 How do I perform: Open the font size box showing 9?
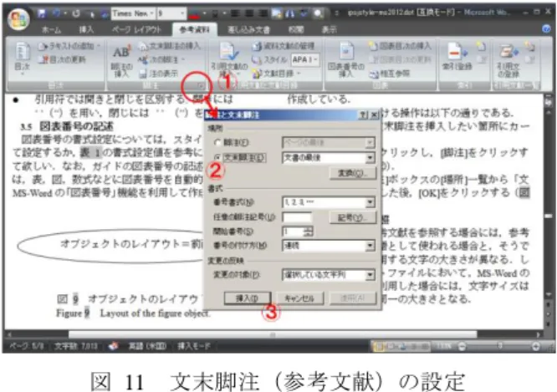[x=171, y=14]
